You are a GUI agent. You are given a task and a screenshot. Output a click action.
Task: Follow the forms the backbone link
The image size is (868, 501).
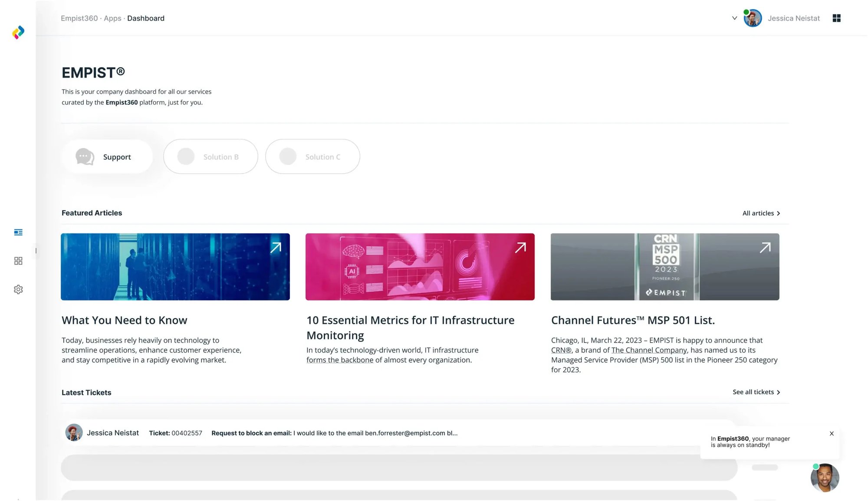click(339, 360)
